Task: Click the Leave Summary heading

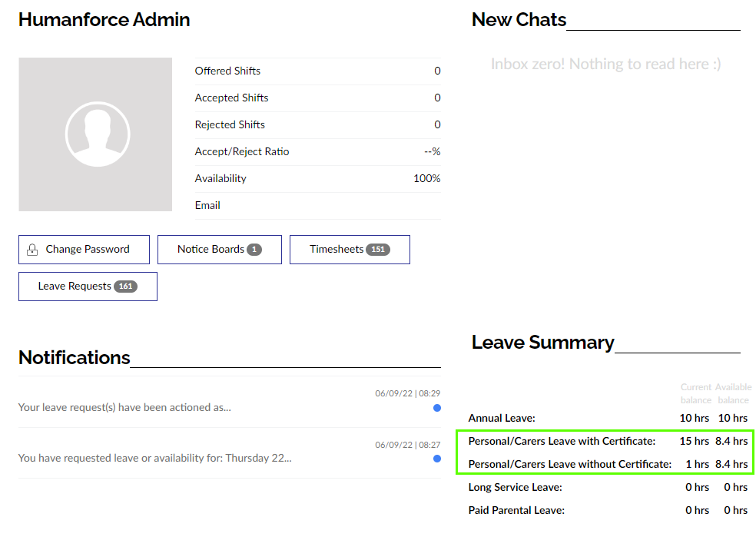Action: (543, 343)
